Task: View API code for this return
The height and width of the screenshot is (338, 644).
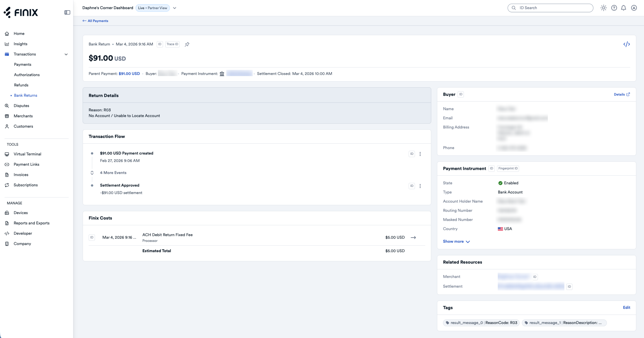Action: (627, 44)
